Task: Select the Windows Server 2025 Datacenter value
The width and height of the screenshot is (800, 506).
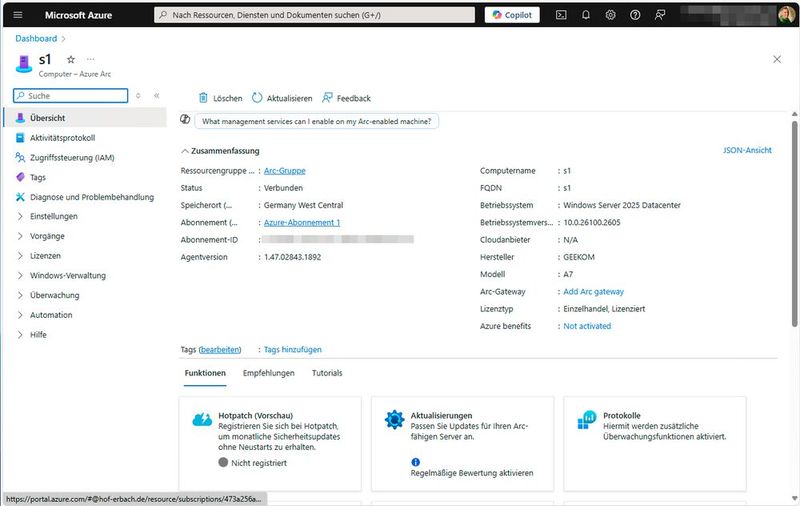Action: tap(622, 205)
